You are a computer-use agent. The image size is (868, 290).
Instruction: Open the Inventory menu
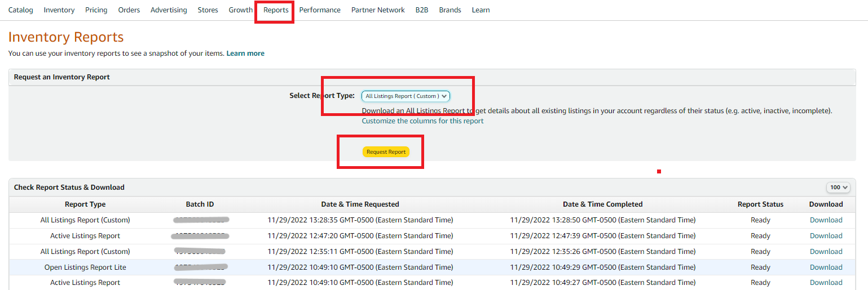point(59,10)
